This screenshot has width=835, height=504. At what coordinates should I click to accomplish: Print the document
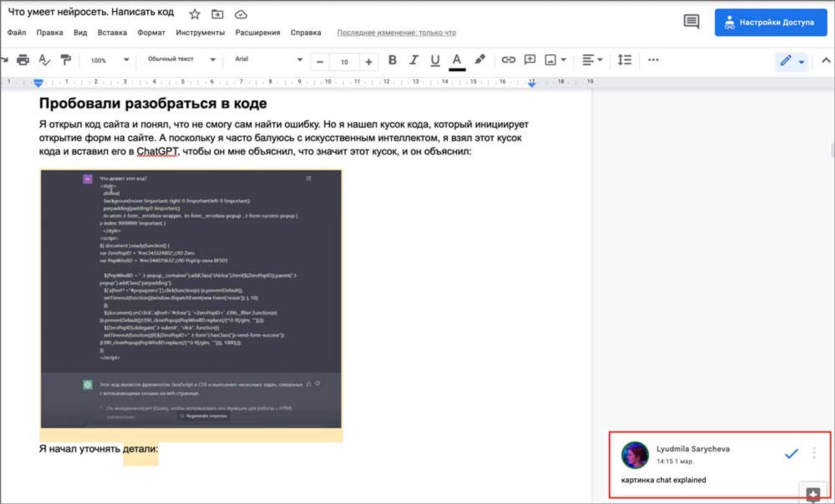tap(23, 60)
